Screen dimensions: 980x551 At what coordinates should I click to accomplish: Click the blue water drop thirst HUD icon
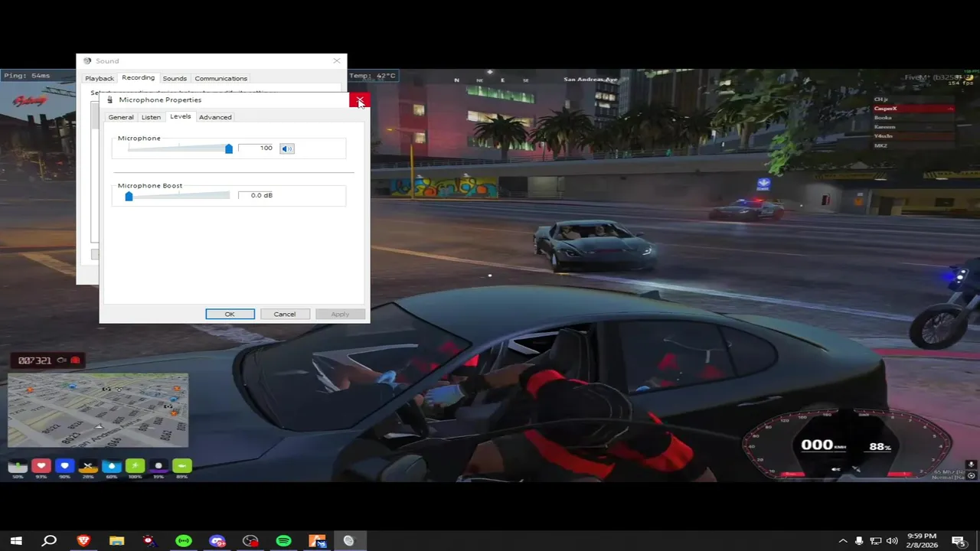point(112,465)
